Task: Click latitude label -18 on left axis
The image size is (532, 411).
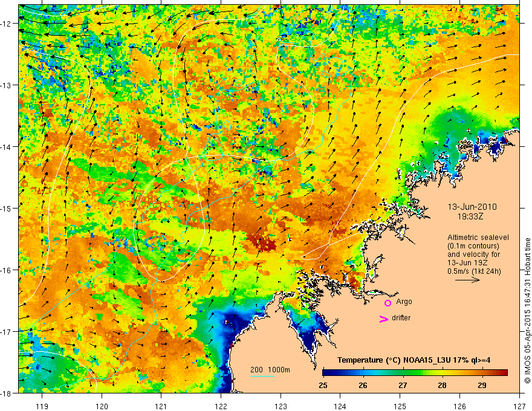Action: coord(6,393)
